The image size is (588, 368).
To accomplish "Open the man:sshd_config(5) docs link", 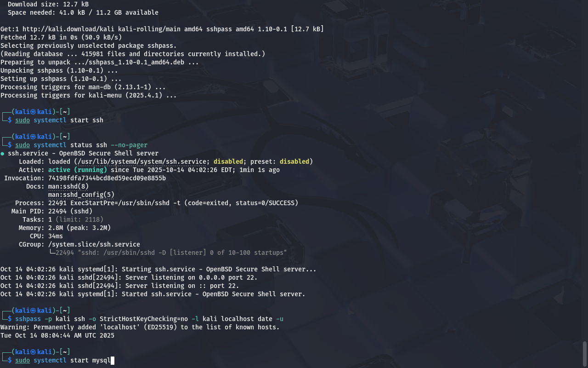I will 81,195.
